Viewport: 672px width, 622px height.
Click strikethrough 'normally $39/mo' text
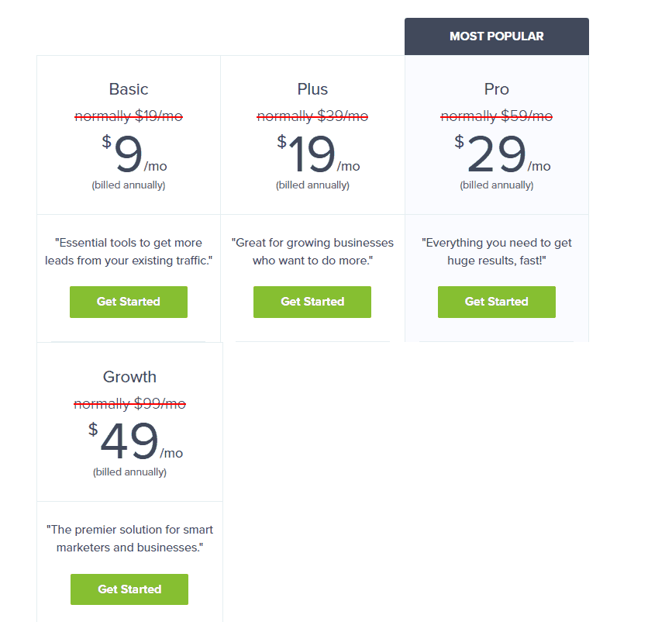coord(312,116)
